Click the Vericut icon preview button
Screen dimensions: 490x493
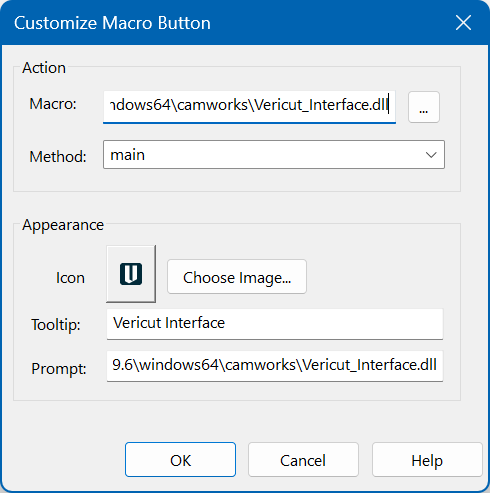[x=131, y=274]
